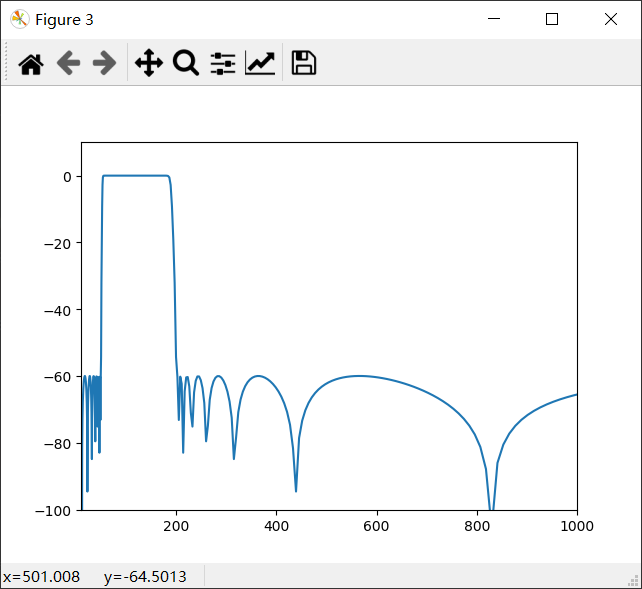Click the x-axis tick label 800
Image resolution: width=642 pixels, height=589 pixels.
tap(477, 526)
